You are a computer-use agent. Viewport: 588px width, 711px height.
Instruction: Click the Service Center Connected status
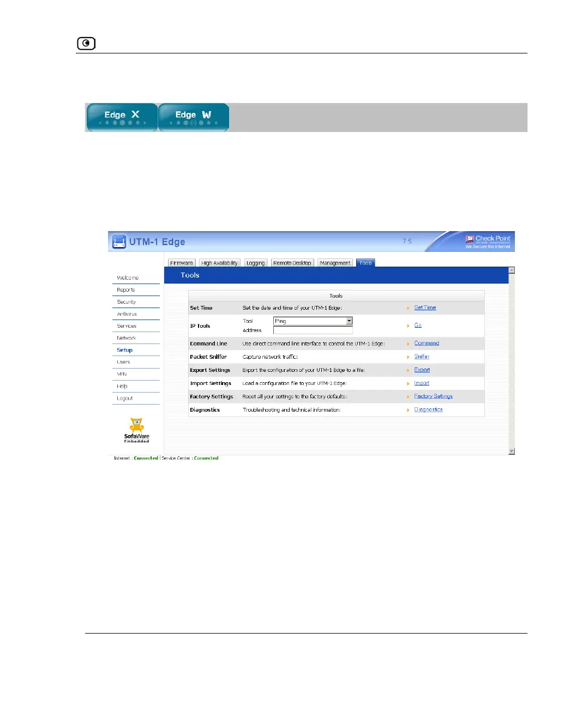point(190,458)
